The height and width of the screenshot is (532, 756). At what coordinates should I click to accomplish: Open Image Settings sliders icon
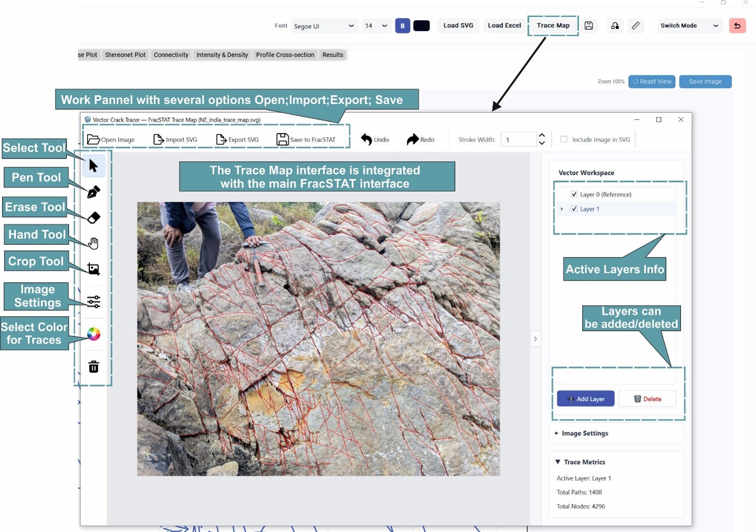pos(93,302)
